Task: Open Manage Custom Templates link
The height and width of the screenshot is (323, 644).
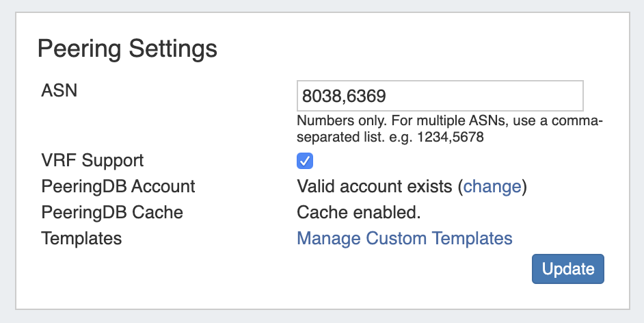Action: coord(405,238)
